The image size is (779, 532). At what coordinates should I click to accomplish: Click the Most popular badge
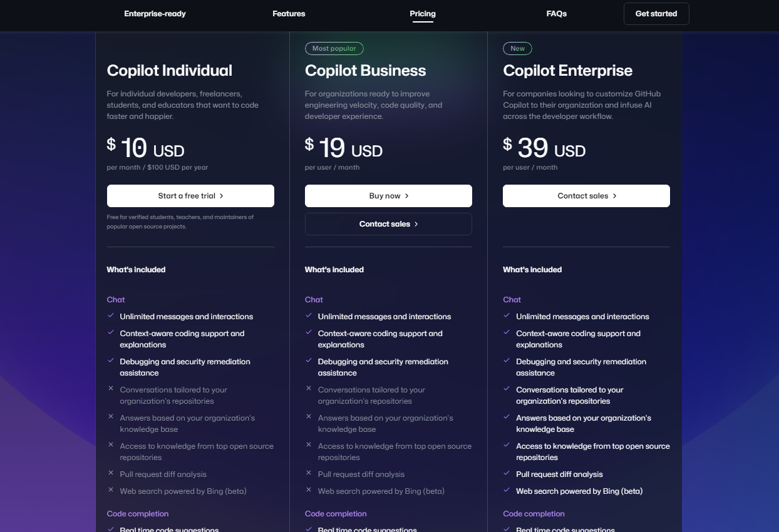tap(334, 48)
